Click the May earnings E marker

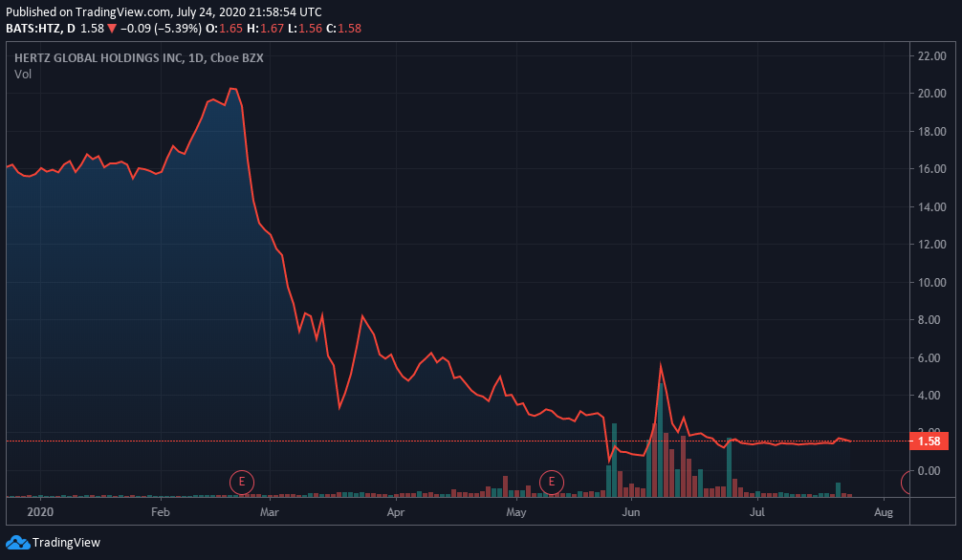pos(552,482)
